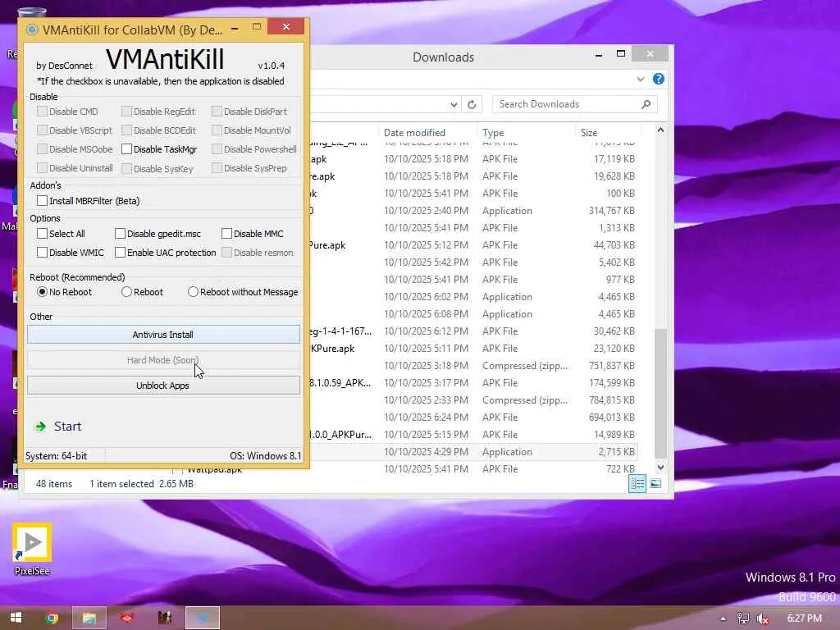Click the Downloads vertical scrollbar thumb
This screenshot has height=630, width=840.
[x=660, y=394]
